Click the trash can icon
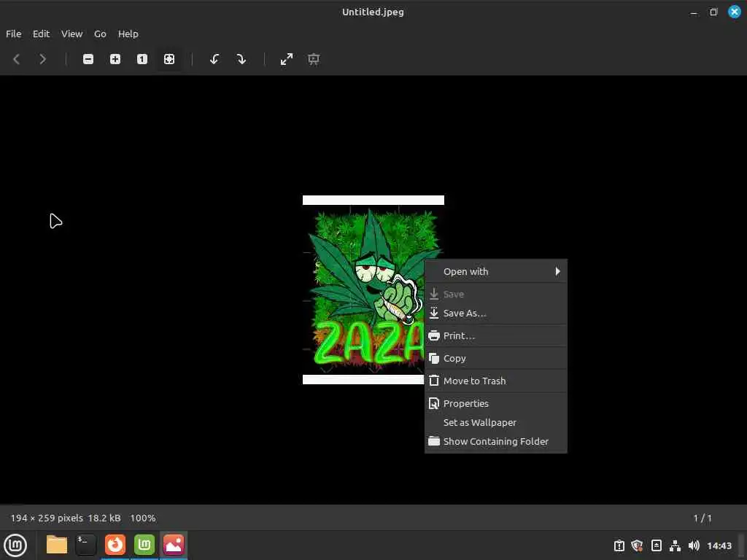 pyautogui.click(x=434, y=381)
